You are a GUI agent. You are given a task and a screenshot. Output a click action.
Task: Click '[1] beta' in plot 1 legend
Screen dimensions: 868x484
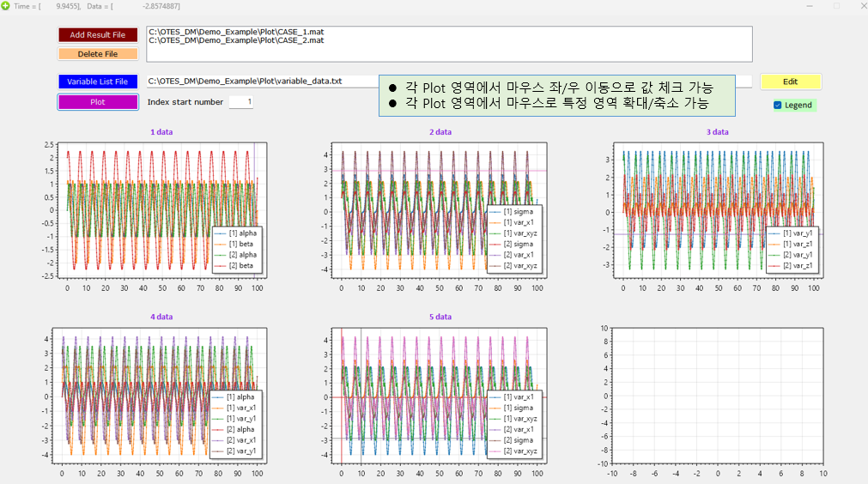coord(241,244)
